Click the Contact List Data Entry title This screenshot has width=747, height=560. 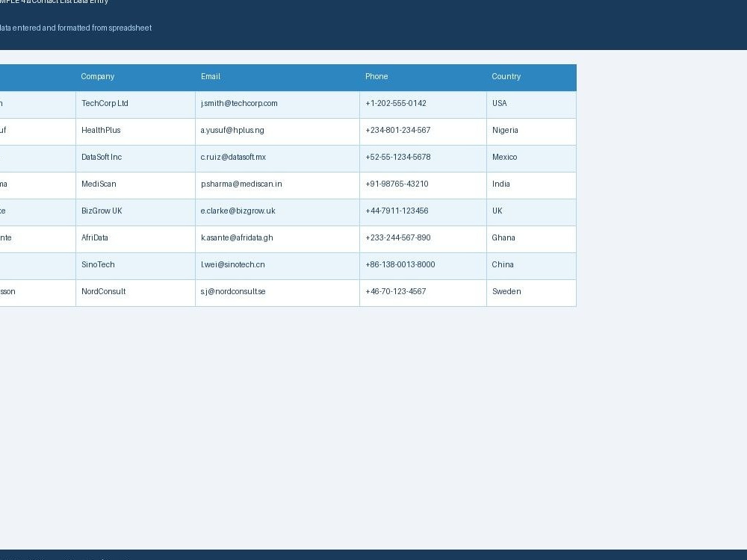70,1
